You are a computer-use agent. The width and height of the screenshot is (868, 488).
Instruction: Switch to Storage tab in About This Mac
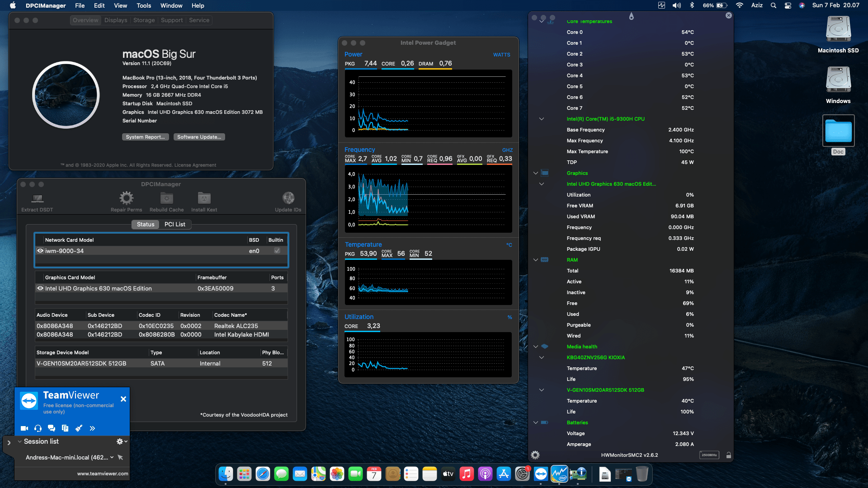pyautogui.click(x=144, y=20)
